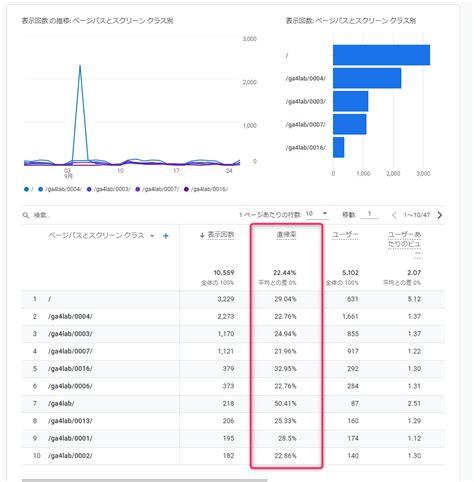Sort by the 表示回数 column arrow
Image resolution: width=474 pixels, height=482 pixels.
pos(202,235)
